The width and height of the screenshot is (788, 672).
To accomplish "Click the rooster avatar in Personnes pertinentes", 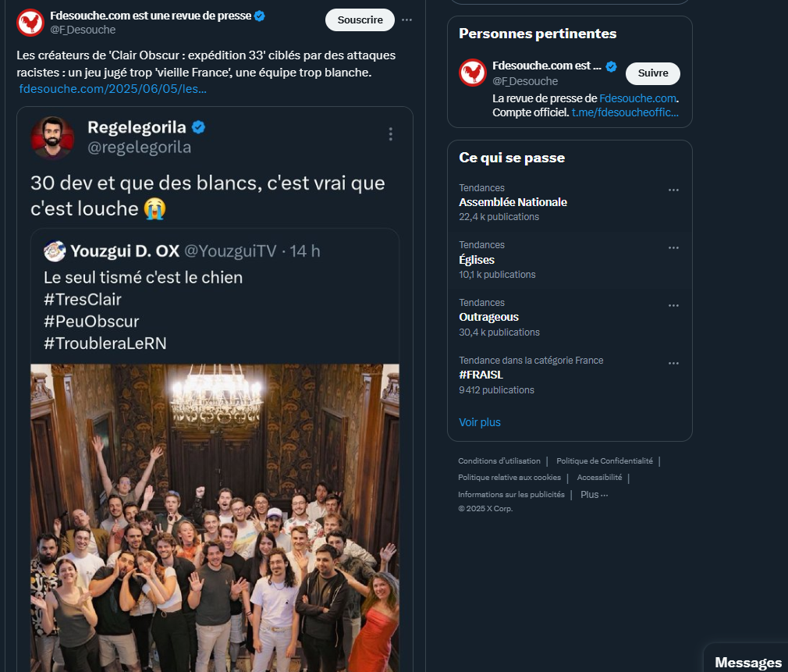I will (473, 73).
